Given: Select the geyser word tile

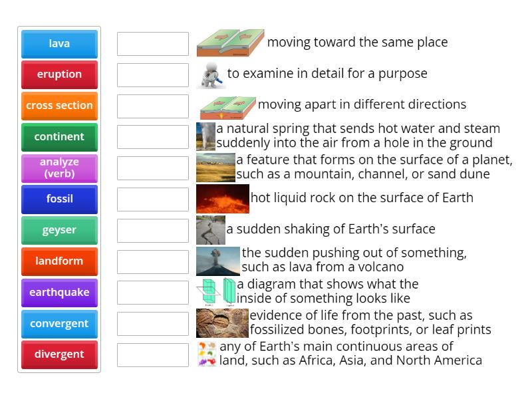Looking at the screenshot, I should tap(59, 230).
